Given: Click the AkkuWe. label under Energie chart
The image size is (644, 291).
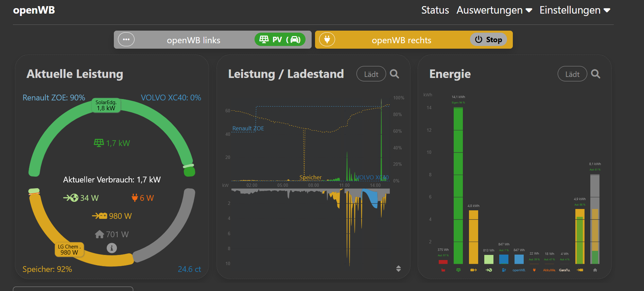Looking at the screenshot, I should [x=549, y=270].
